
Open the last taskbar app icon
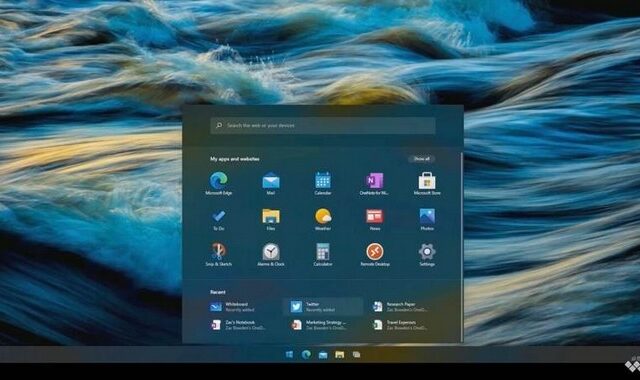356,354
